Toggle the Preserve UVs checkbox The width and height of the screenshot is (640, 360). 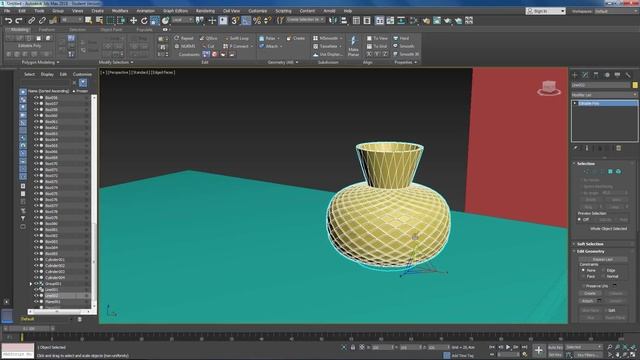(x=583, y=286)
